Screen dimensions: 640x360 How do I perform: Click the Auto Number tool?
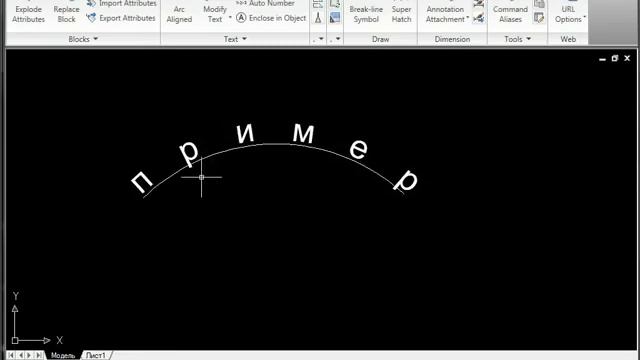pyautogui.click(x=265, y=3)
